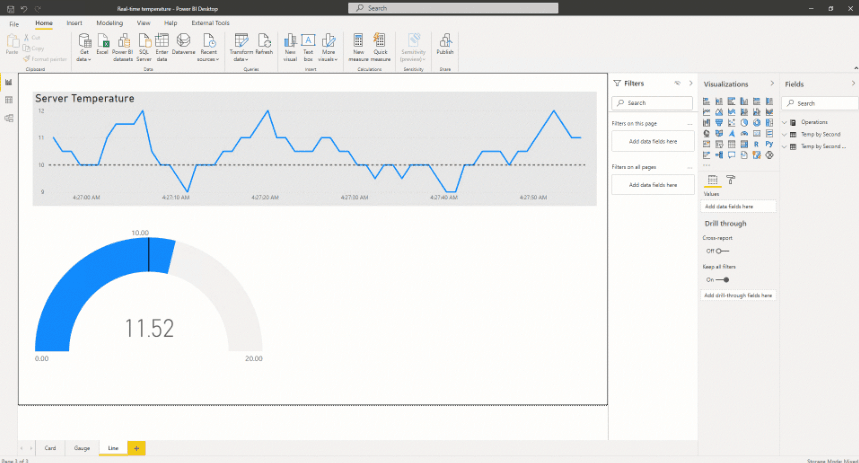Click the Quick measure button

click(380, 47)
